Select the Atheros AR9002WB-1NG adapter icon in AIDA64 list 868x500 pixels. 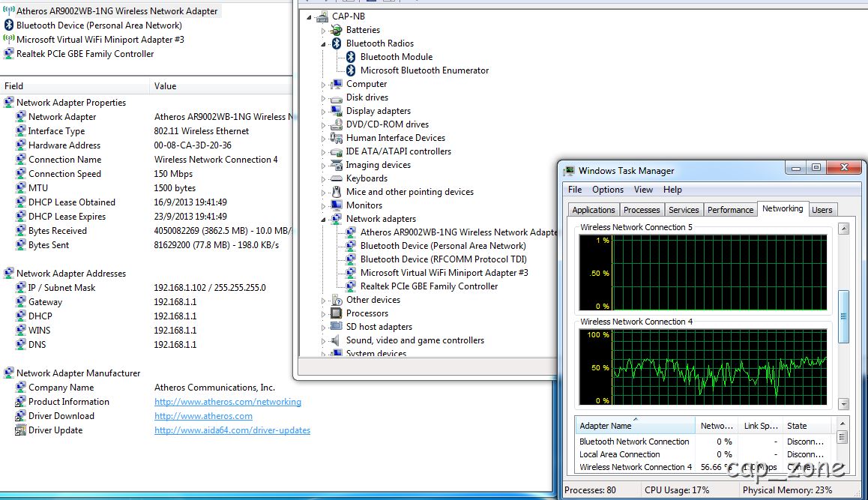click(x=9, y=10)
